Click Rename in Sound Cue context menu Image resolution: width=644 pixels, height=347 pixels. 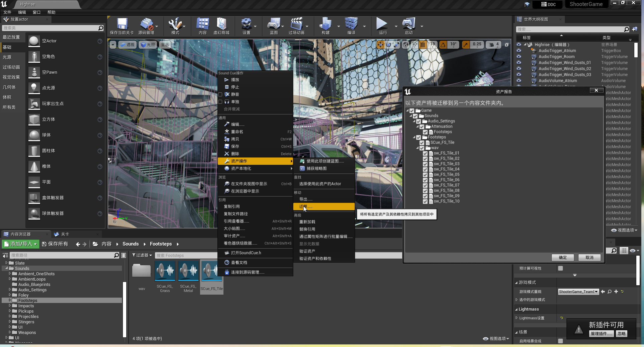[x=255, y=132]
